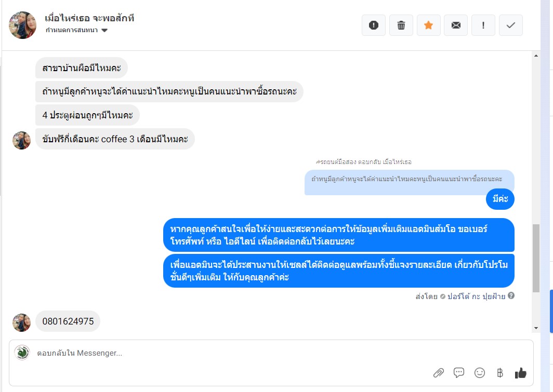Viewport: 553px width, 392px height.
Task: Open the emoji picker smiley icon
Action: (480, 373)
